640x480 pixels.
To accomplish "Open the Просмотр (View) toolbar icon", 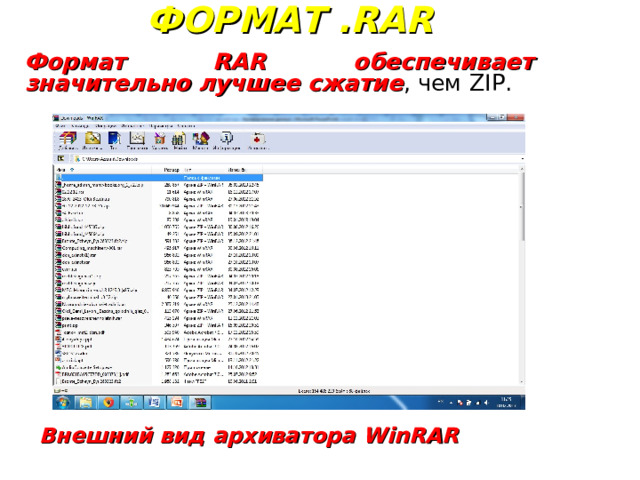I will tap(137, 141).
